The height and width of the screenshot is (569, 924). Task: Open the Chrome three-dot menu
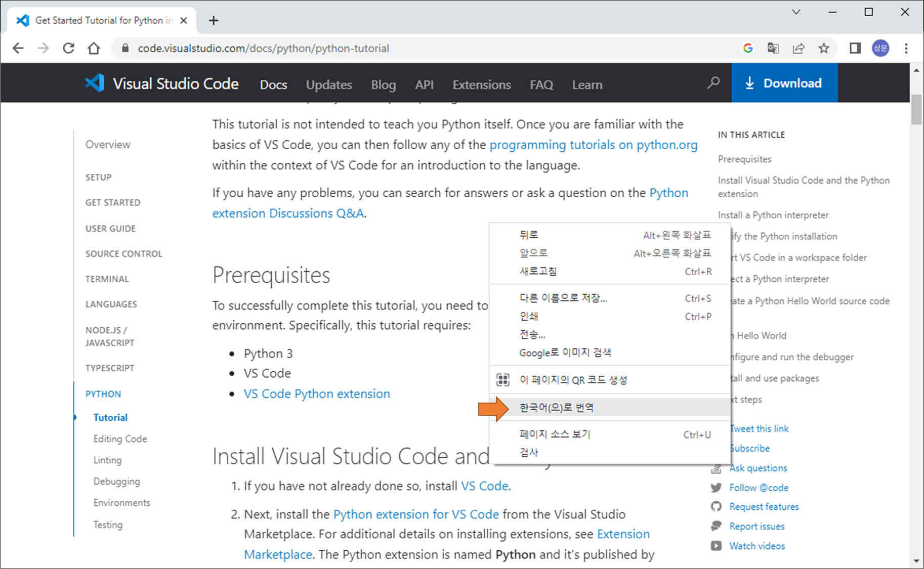906,48
